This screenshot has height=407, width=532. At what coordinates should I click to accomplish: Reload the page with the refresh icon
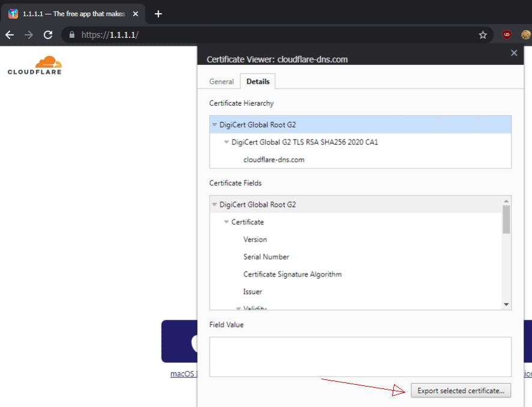coord(48,35)
